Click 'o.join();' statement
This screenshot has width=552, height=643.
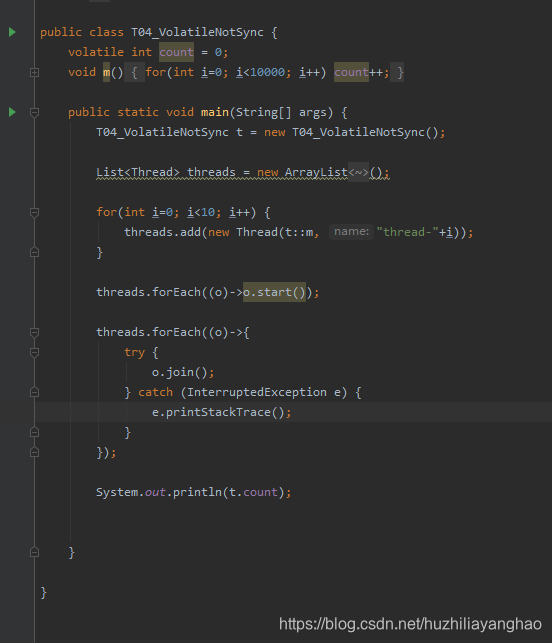tap(183, 372)
